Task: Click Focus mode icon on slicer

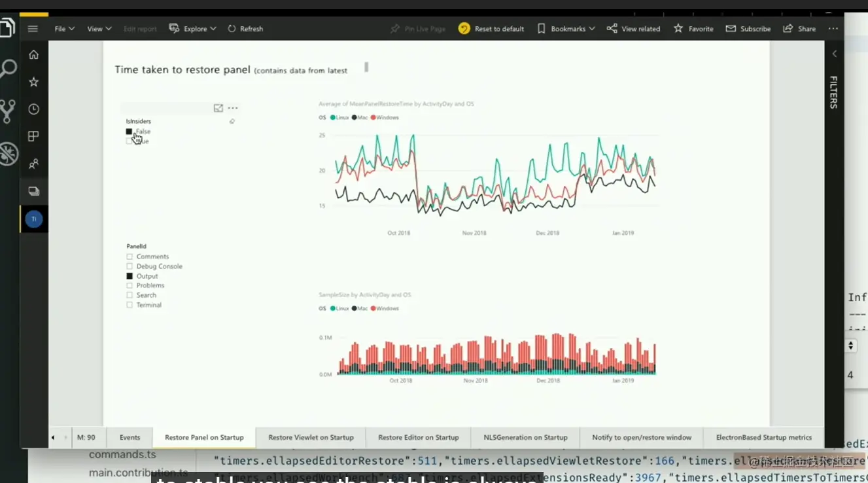Action: 218,108
